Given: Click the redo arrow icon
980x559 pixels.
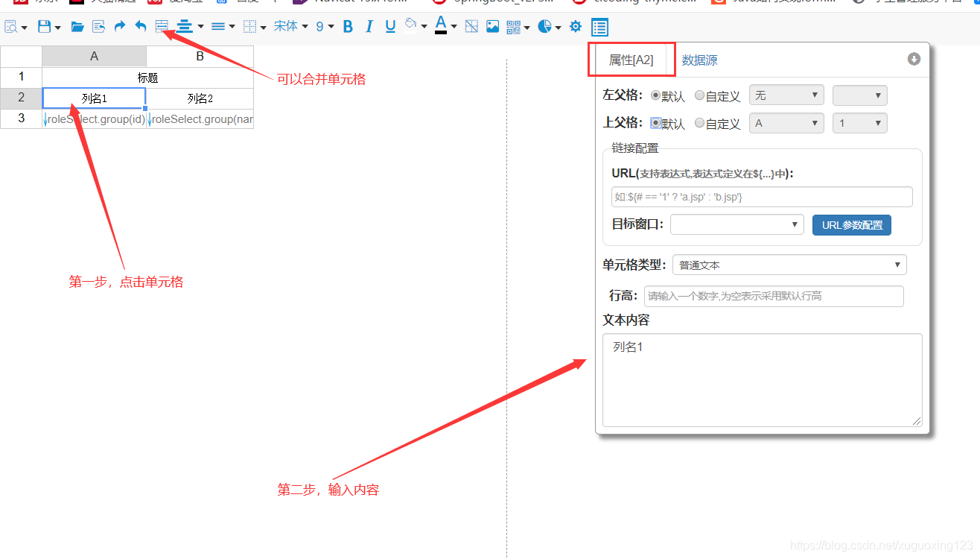Looking at the screenshot, I should (119, 27).
